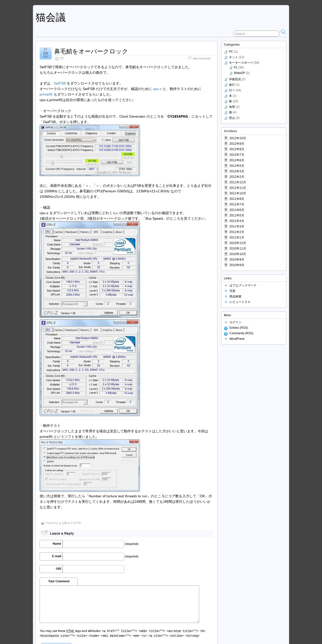Focus the Name field in the reply form
The width and height of the screenshot is (322, 644).
[93, 544]
